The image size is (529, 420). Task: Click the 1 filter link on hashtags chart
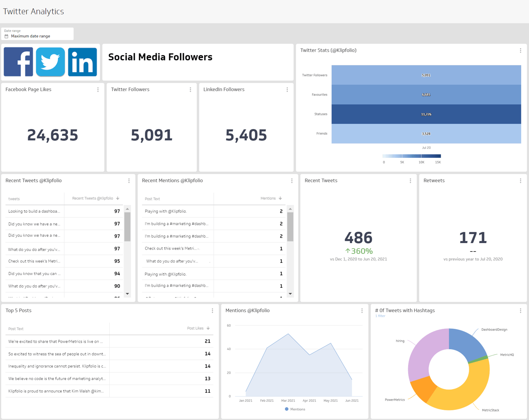click(x=380, y=316)
